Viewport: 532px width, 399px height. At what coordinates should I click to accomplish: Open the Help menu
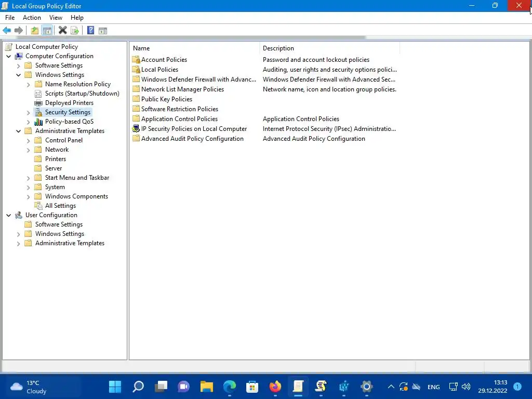point(77,18)
